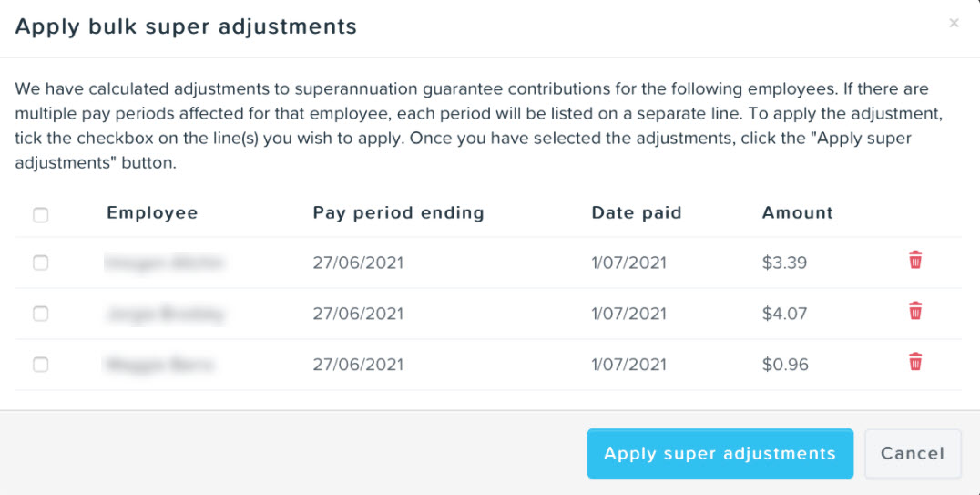Click the Pay period ending column header
Image resolution: width=980 pixels, height=495 pixels.
(x=399, y=213)
